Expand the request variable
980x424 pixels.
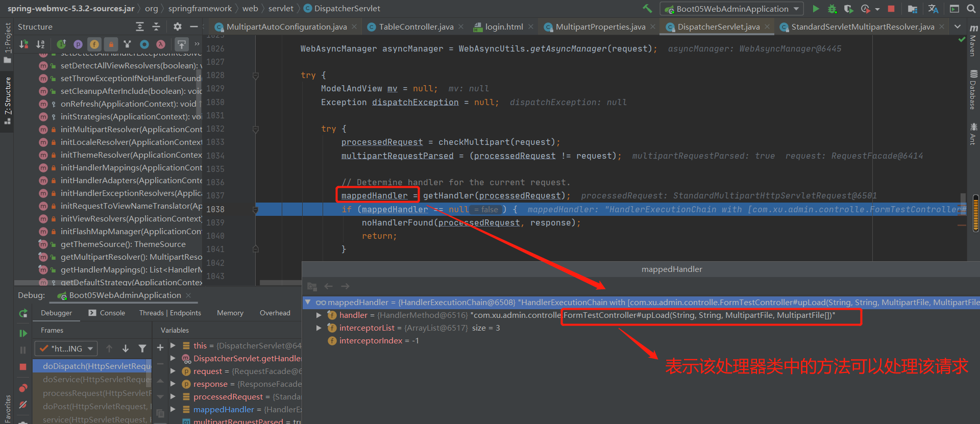click(173, 371)
